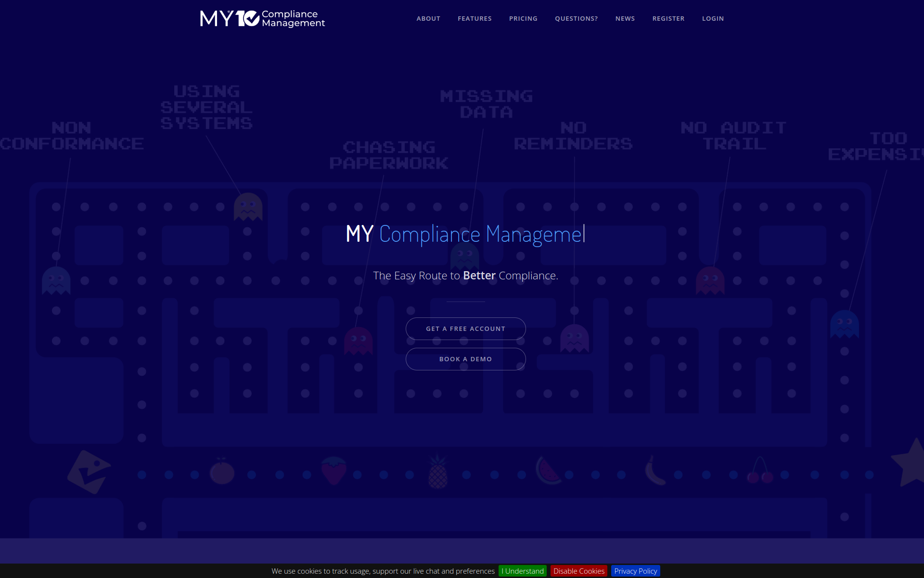Open the Privacy Policy link
The image size is (924, 578).
tap(636, 571)
